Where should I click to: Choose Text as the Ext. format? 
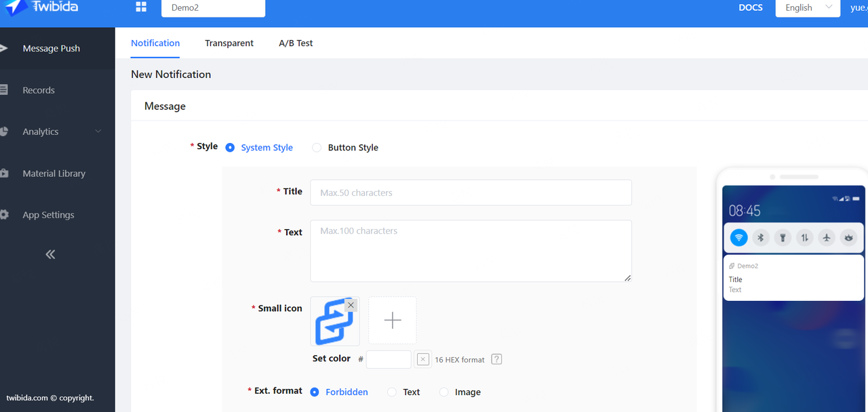(x=392, y=392)
